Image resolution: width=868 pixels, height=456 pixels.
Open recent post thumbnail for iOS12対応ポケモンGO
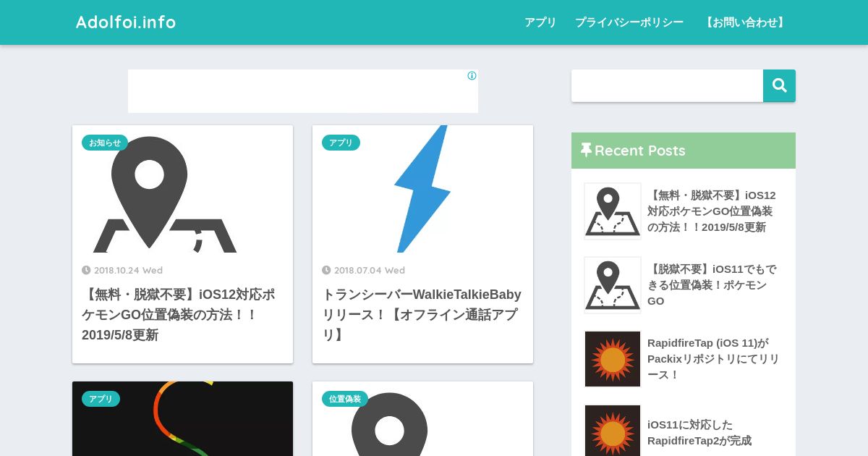613,211
